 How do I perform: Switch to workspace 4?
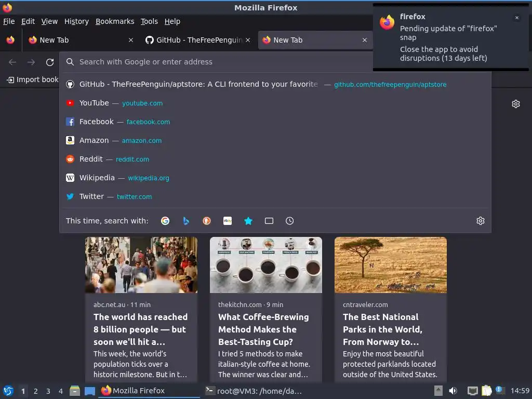pyautogui.click(x=61, y=391)
